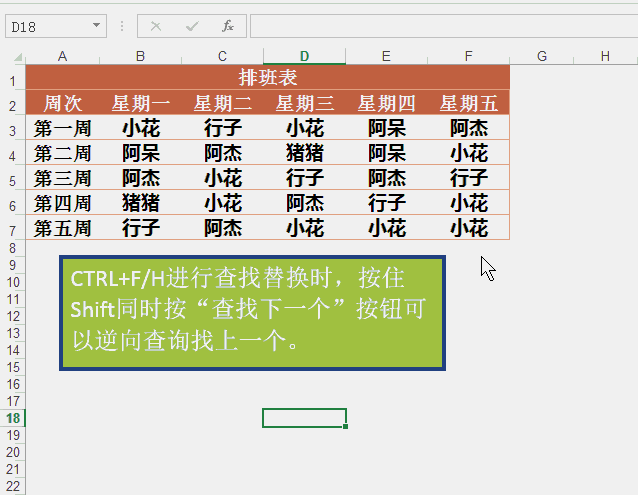Click the 第五周 cell
This screenshot has width=638, height=495.
pos(63,228)
